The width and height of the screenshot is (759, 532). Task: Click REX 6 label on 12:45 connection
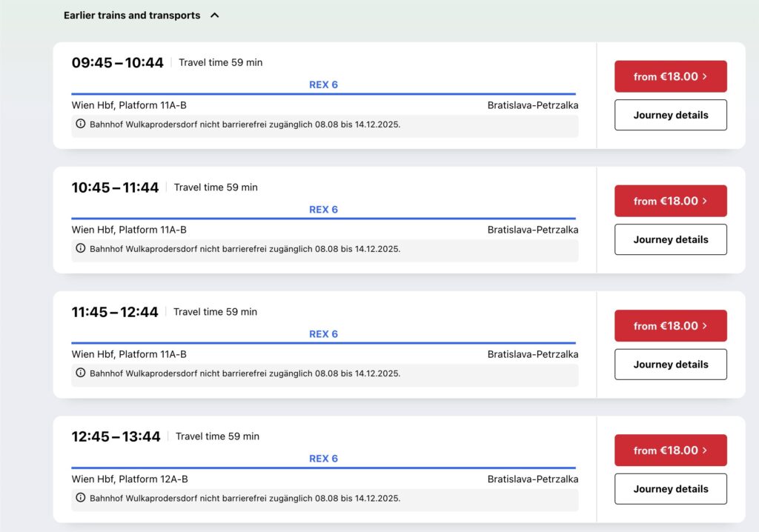(323, 459)
